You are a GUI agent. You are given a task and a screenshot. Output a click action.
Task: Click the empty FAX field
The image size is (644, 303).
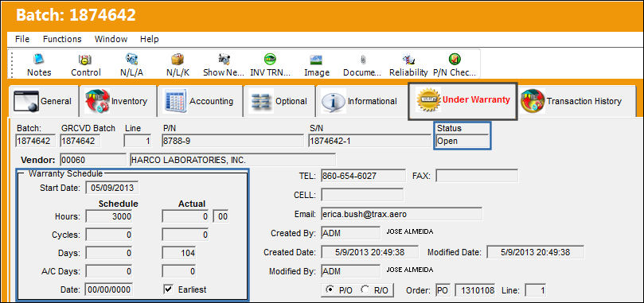tap(477, 176)
